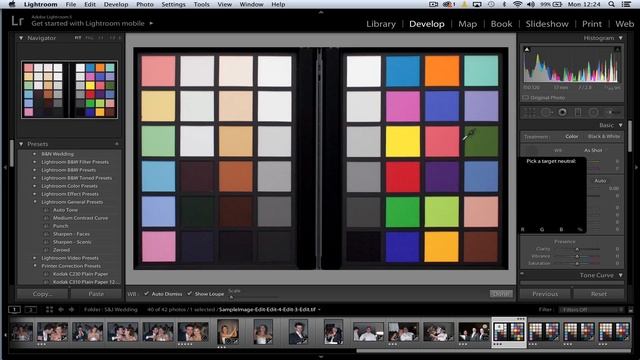
Task: Switch to the Book module
Action: point(501,24)
